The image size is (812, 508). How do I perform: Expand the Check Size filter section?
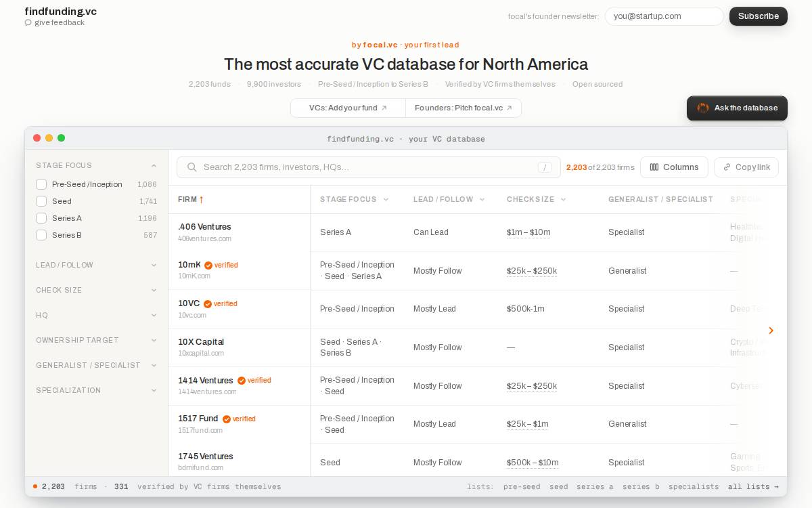[96, 290]
